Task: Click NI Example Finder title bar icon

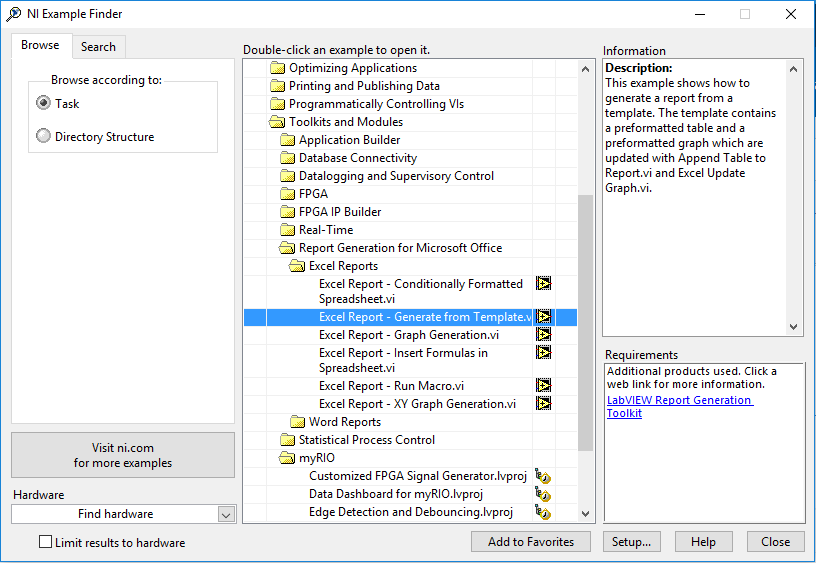Action: [14, 14]
